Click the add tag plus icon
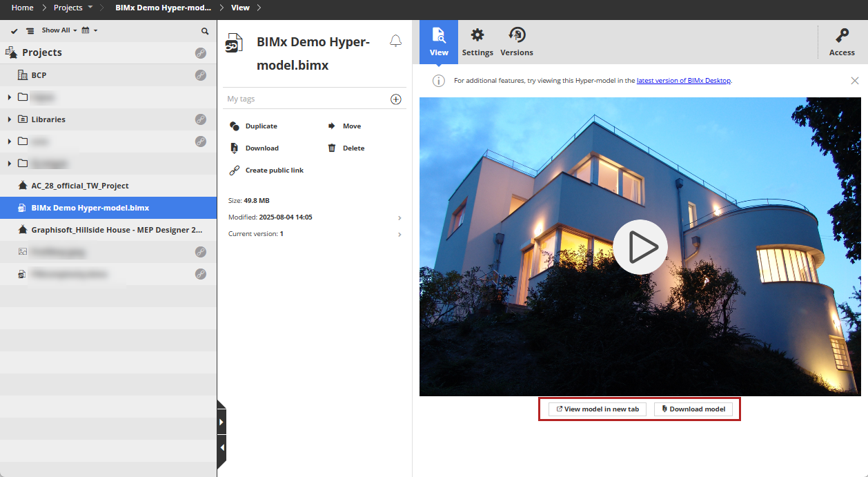868x477 pixels. coord(396,99)
